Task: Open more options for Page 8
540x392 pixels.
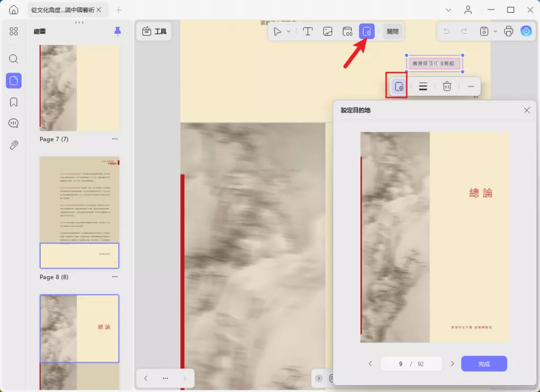Action: click(x=114, y=277)
